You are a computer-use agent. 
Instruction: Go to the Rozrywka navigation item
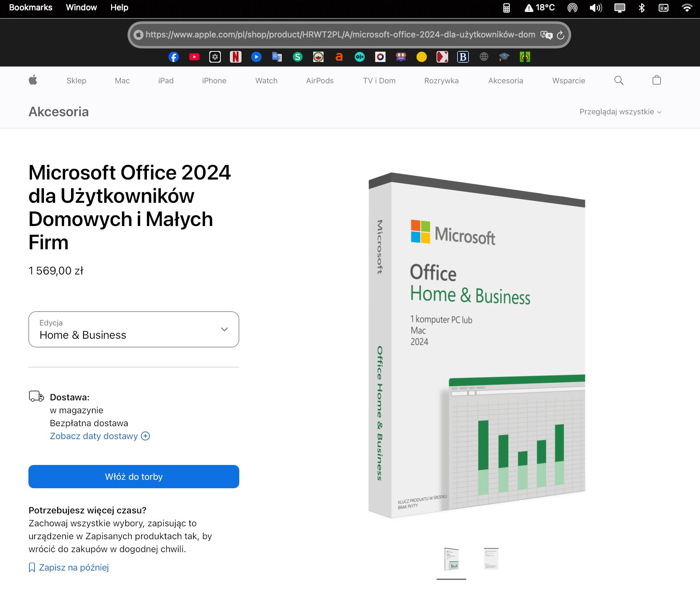click(442, 81)
